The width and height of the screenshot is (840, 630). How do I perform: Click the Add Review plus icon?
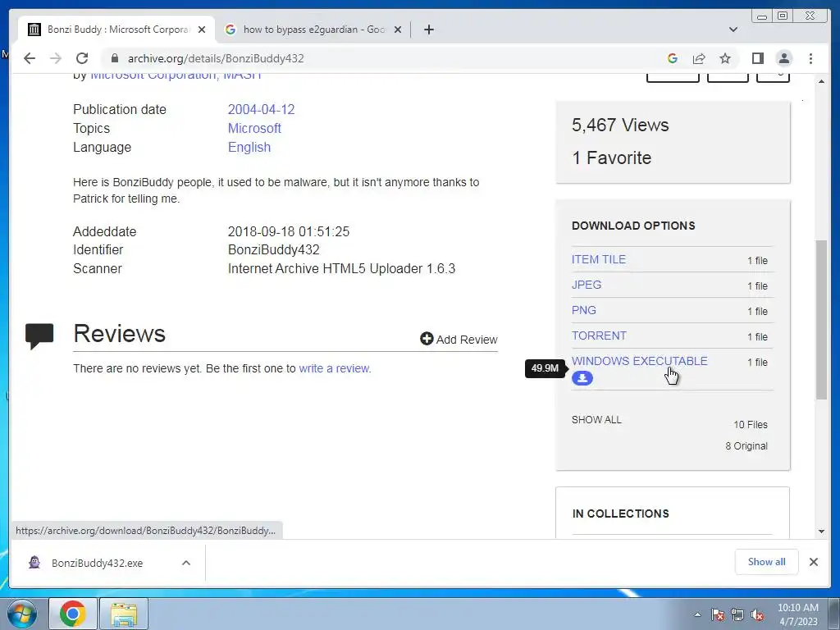[427, 339]
